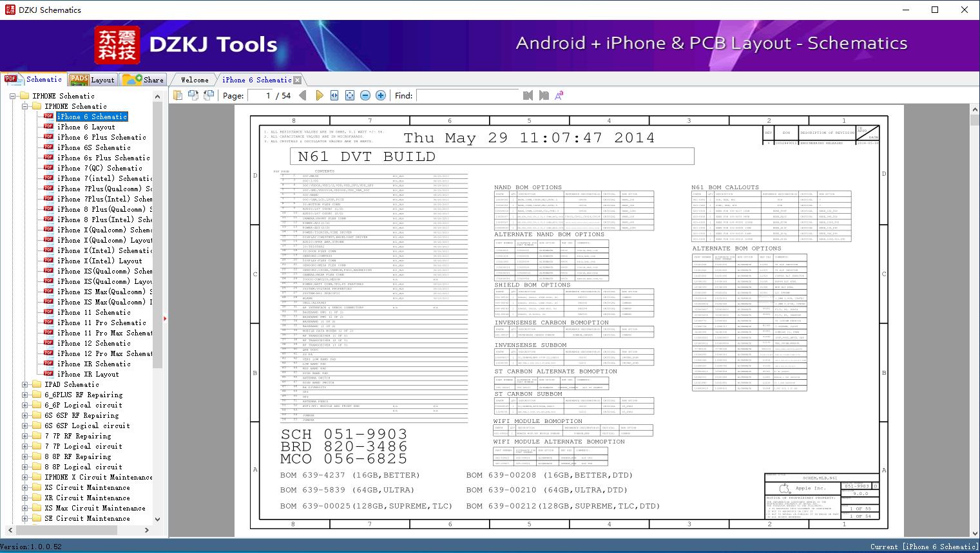Viewport: 980px width, 553px height.
Task: Click PDF icon beside iPhone 12 Pro Max
Action: pos(48,353)
